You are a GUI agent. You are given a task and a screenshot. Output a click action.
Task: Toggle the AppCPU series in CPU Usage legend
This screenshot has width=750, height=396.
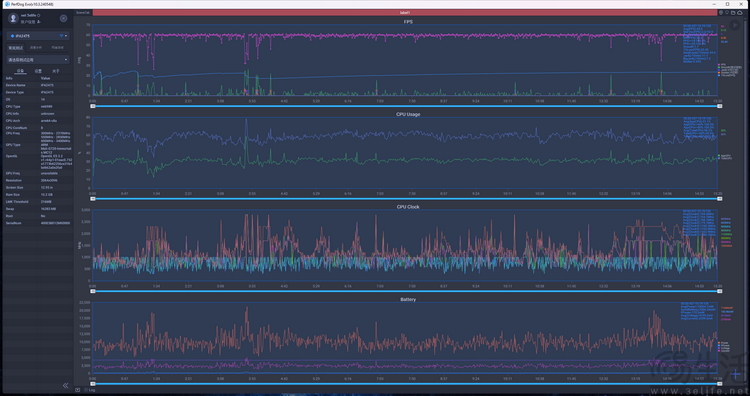724,155
